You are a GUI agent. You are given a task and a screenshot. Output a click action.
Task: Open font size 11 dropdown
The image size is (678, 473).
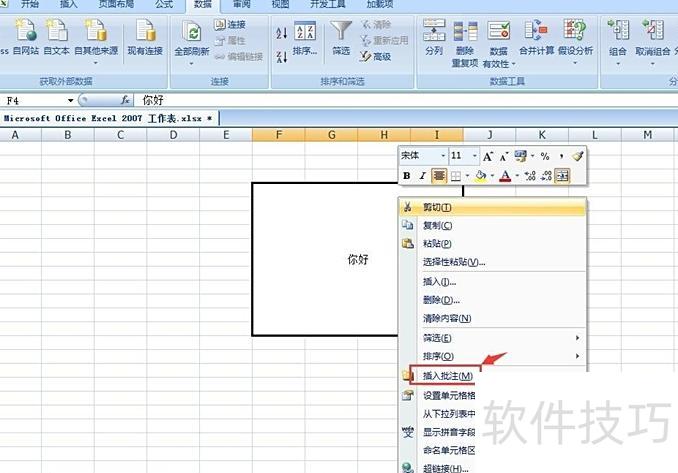pos(475,156)
